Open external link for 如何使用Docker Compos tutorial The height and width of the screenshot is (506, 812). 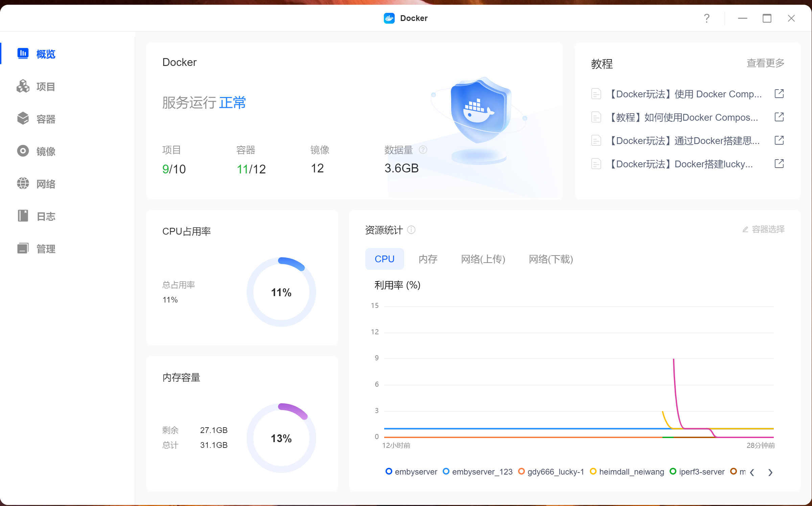(x=779, y=117)
